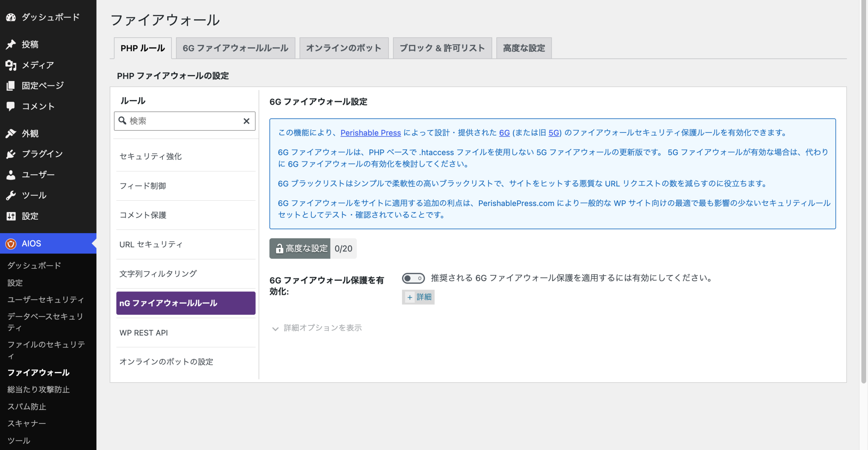Enable the 6G firewall protection toggle

[x=413, y=278]
